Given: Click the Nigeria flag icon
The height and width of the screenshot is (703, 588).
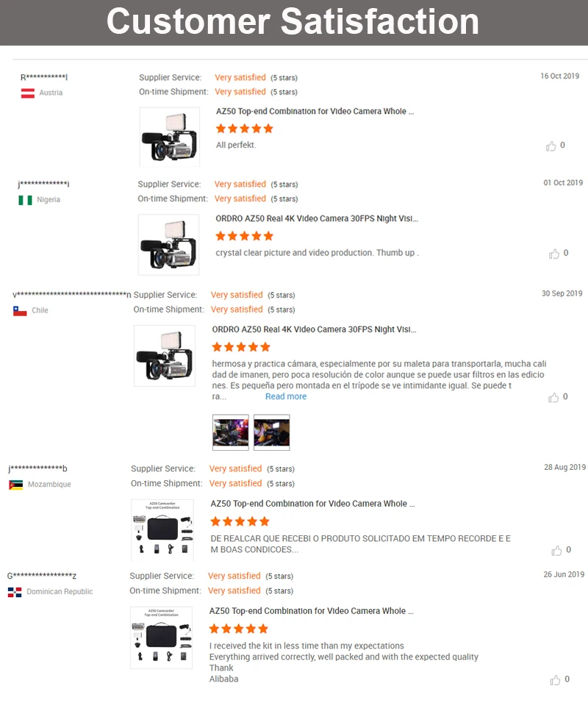Looking at the screenshot, I should click(25, 200).
